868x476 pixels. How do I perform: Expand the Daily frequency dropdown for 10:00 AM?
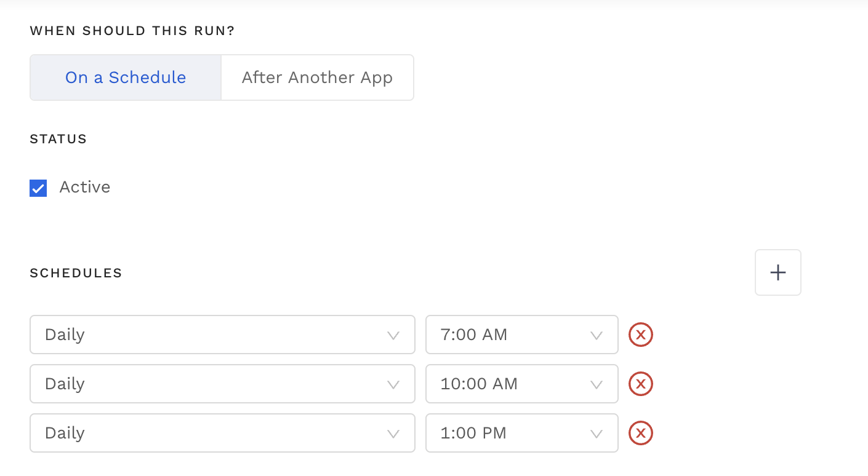pos(222,384)
